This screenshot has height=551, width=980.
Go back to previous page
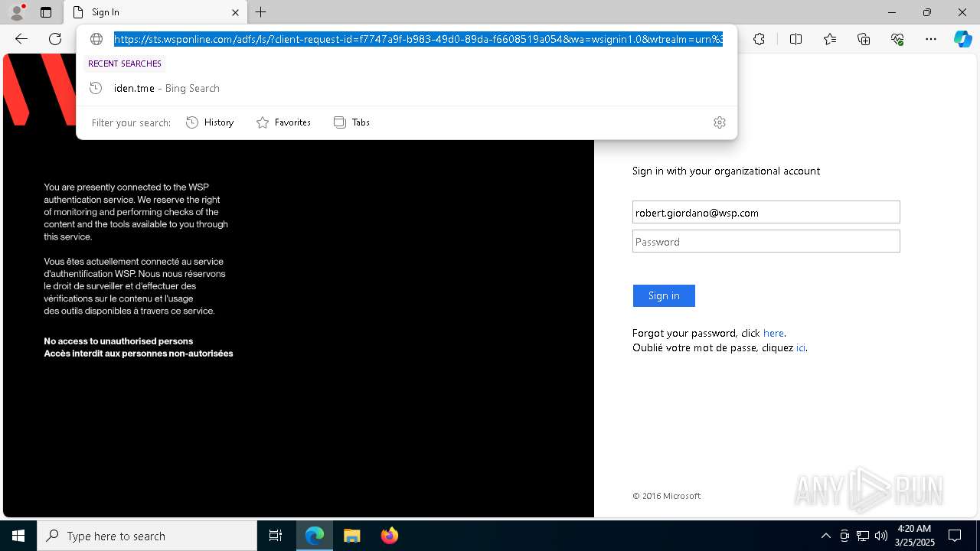pos(21,39)
